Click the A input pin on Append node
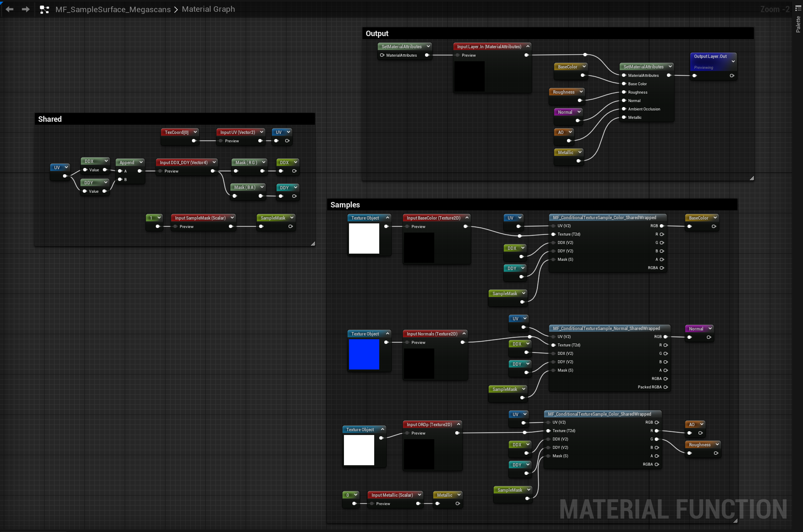The image size is (803, 532). [120, 171]
